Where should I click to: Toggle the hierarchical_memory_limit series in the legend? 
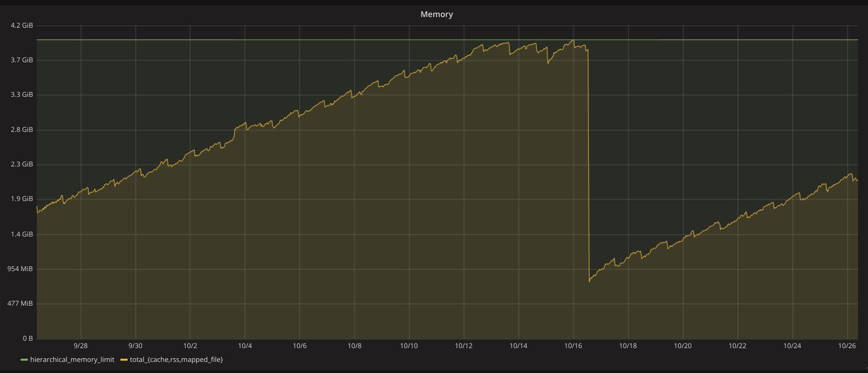click(72, 360)
